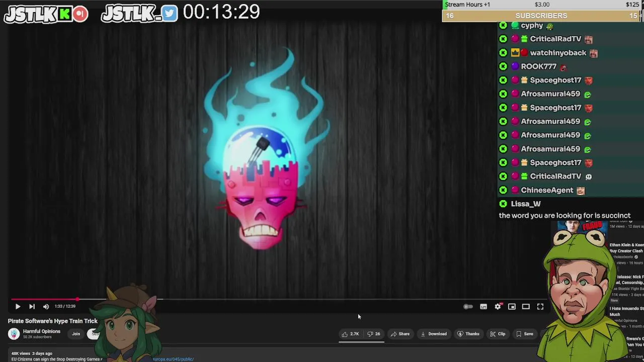Enable theater mode view

coord(526,306)
